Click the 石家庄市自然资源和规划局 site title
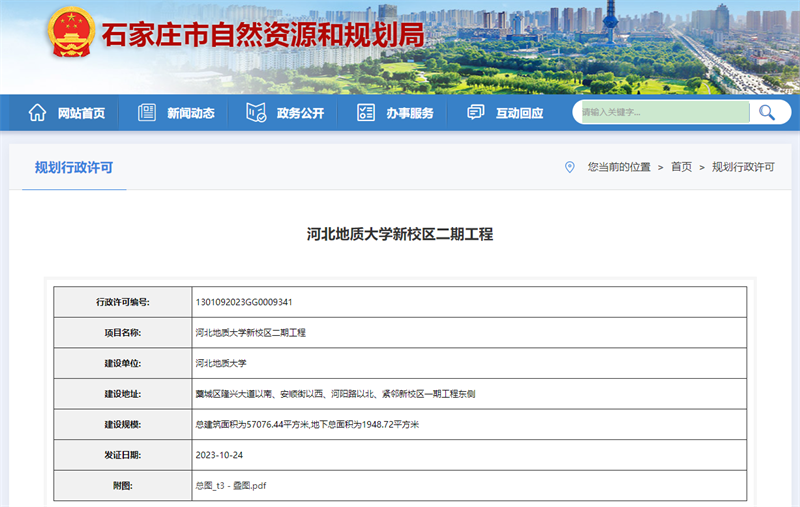Image resolution: width=800 pixels, height=507 pixels. coord(263,35)
